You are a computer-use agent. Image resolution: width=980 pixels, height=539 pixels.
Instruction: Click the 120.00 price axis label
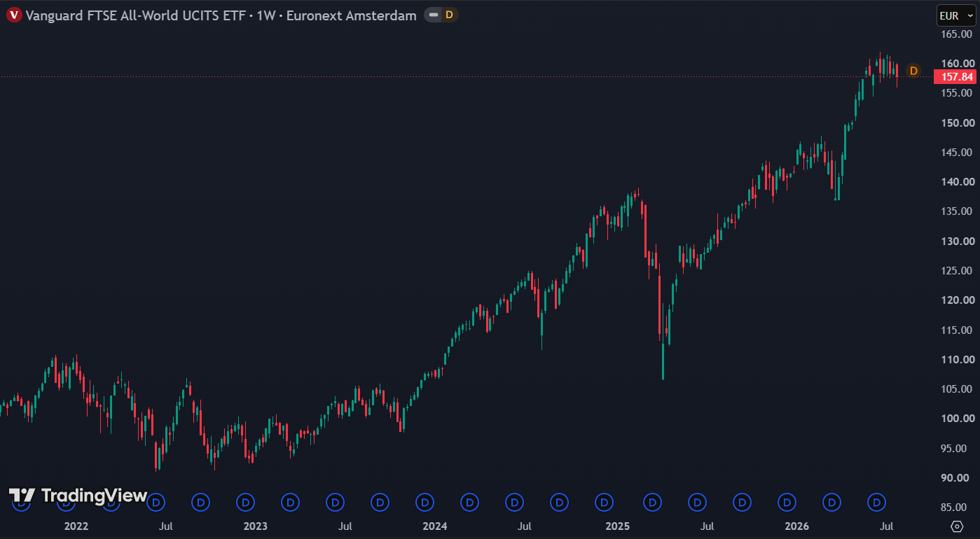point(958,300)
